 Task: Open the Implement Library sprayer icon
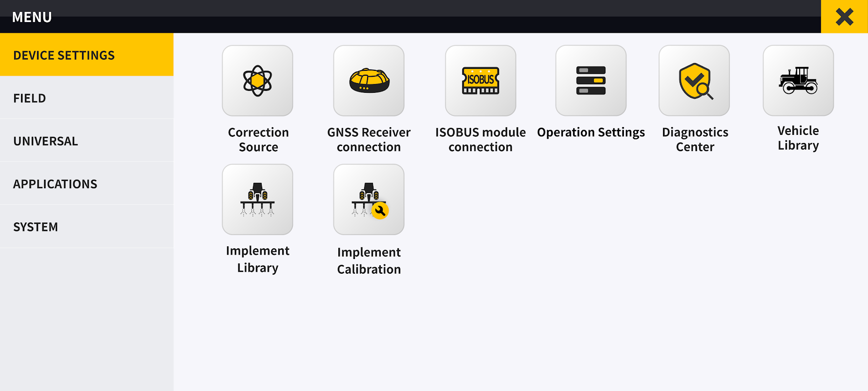(257, 199)
